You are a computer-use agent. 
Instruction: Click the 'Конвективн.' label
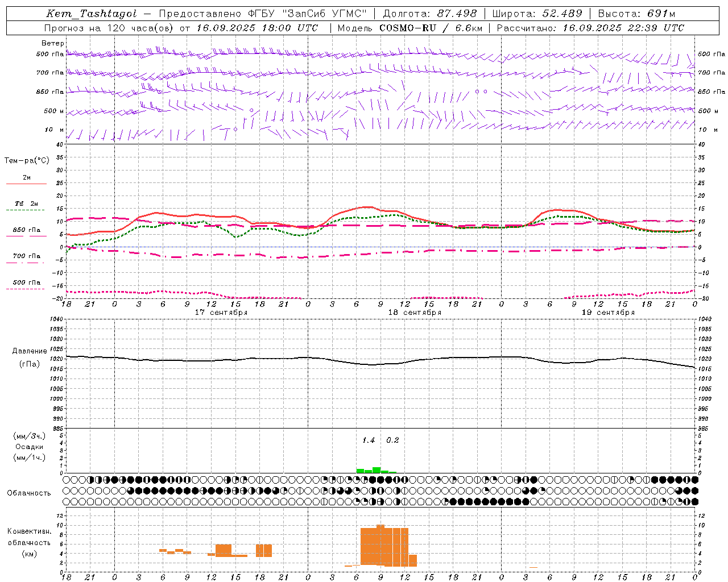click(x=30, y=531)
